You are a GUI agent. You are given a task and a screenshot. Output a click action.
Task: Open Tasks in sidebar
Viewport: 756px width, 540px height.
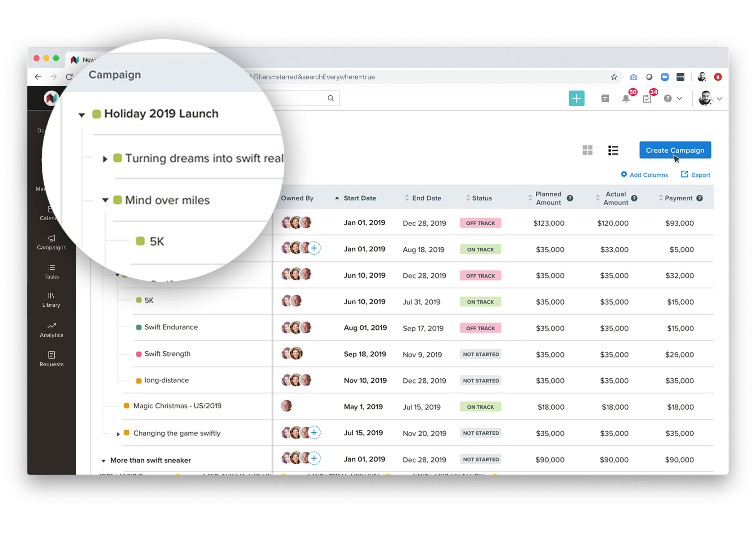point(51,271)
